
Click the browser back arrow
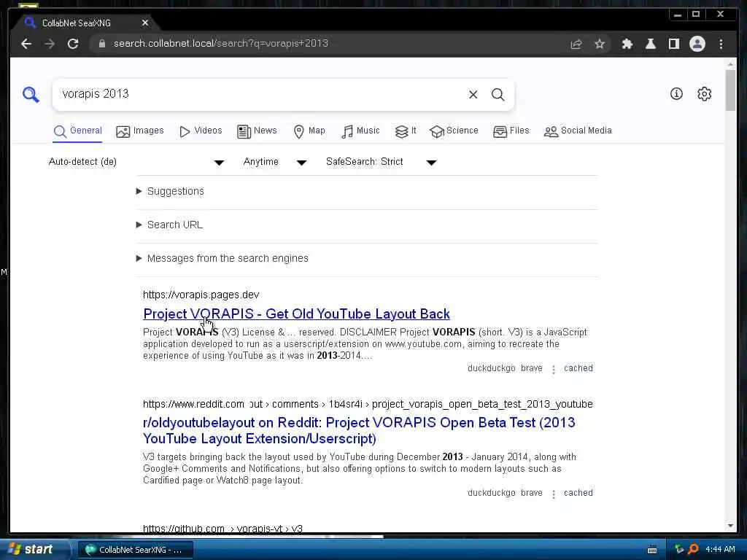(x=26, y=44)
